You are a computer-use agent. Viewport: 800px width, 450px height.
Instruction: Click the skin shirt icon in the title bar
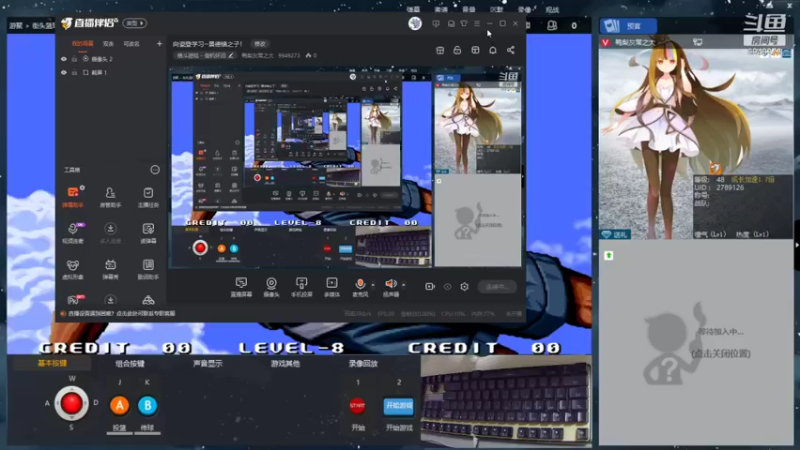(x=464, y=23)
